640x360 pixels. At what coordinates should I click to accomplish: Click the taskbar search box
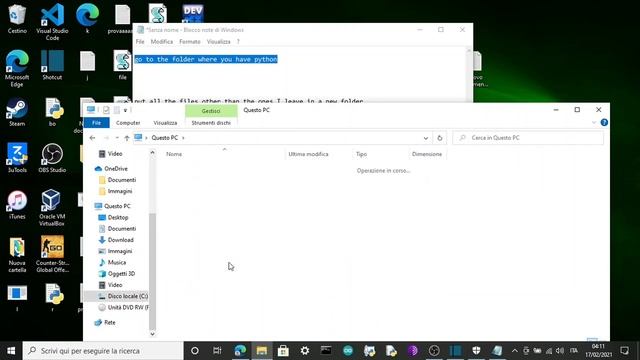coord(103,351)
